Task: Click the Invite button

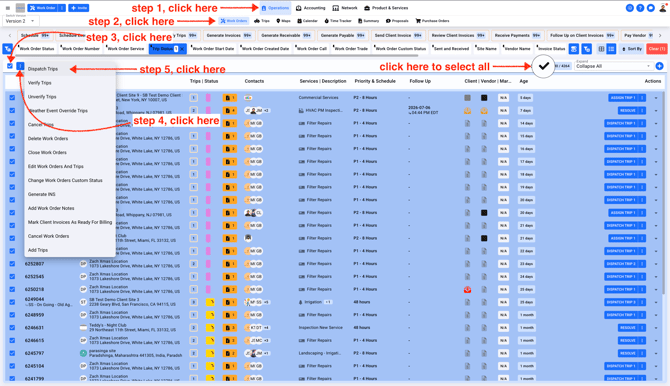Action: (x=79, y=8)
